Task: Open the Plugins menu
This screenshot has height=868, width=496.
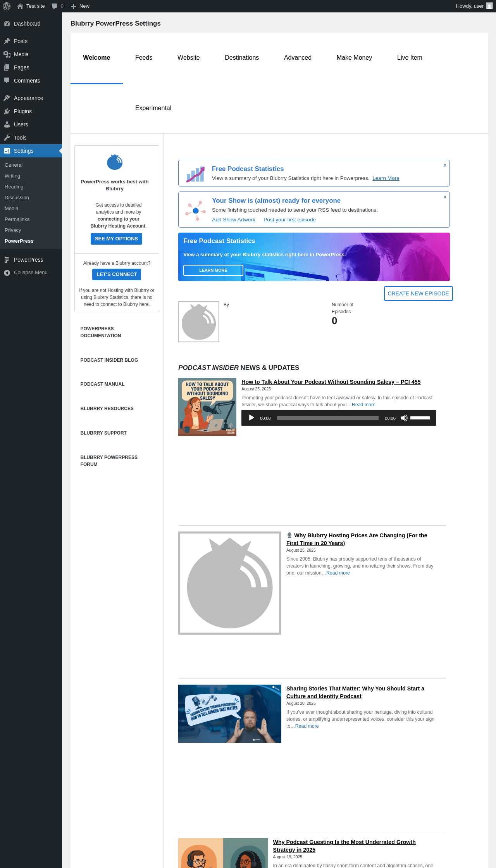Action: point(31,111)
